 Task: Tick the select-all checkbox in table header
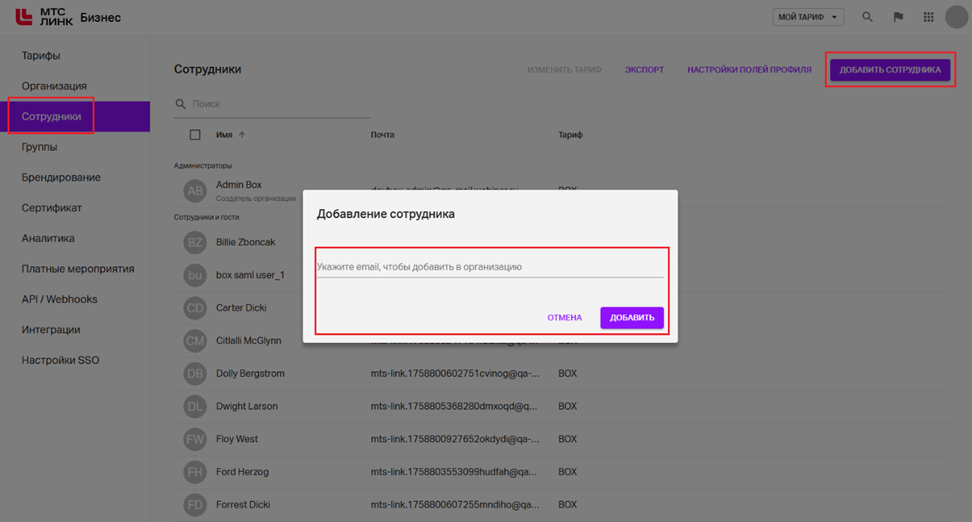pyautogui.click(x=195, y=135)
